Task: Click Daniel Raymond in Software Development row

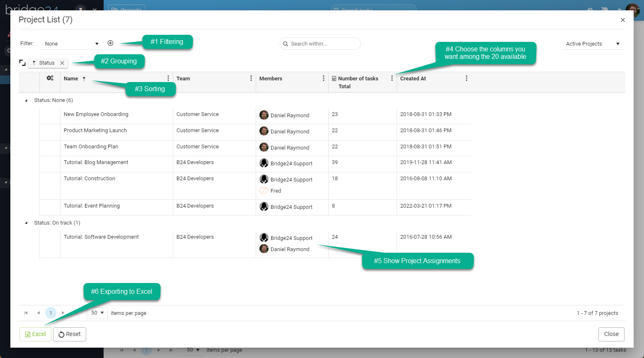Action: 290,249
